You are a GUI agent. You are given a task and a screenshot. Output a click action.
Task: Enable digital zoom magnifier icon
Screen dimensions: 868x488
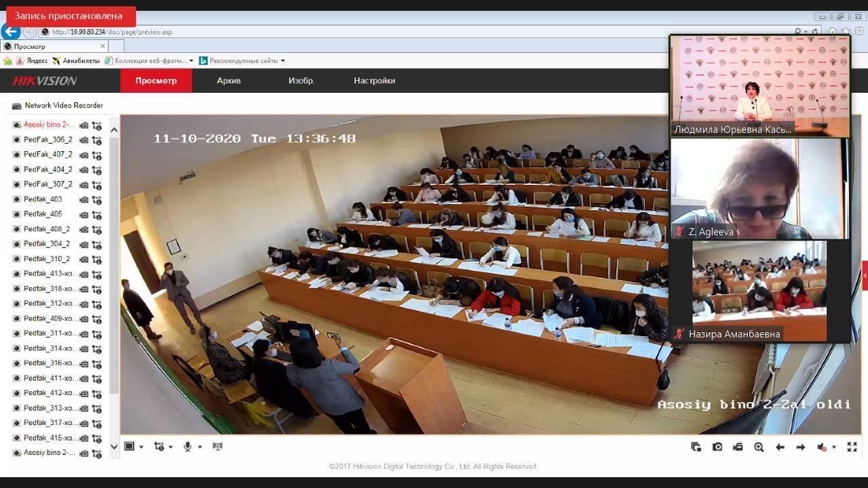pyautogui.click(x=759, y=447)
